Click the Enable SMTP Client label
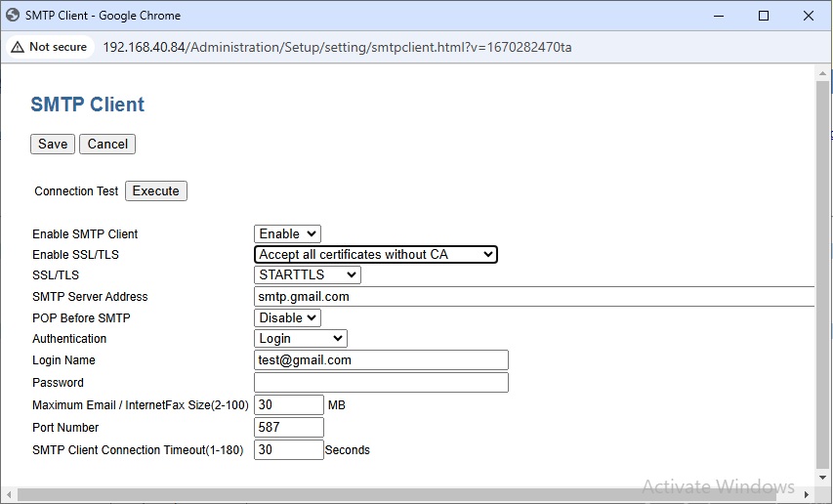The width and height of the screenshot is (833, 504). 85,234
